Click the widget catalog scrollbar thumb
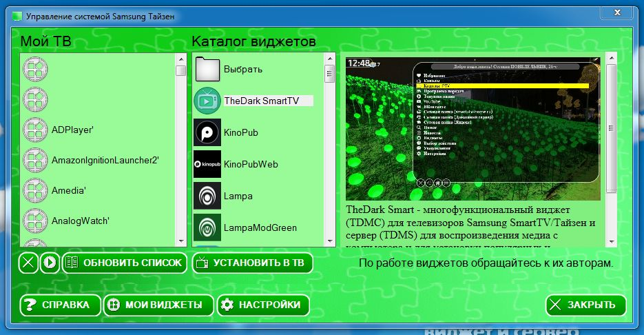644x335 pixels. [x=329, y=74]
